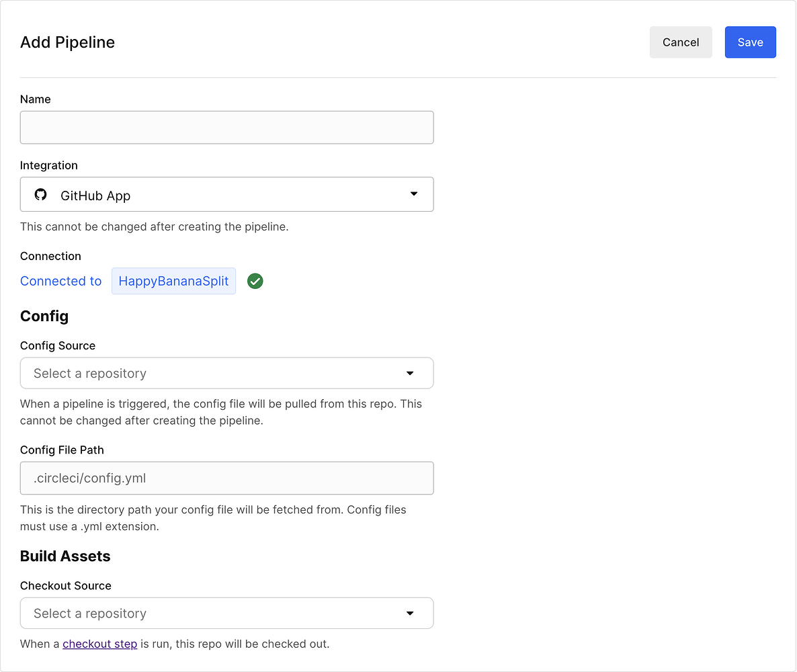Click the Config Source caret arrow
This screenshot has height=672, width=797.
tap(410, 373)
